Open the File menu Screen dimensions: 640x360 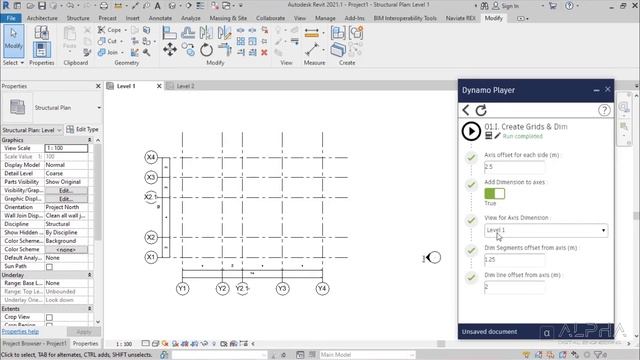coord(11,18)
